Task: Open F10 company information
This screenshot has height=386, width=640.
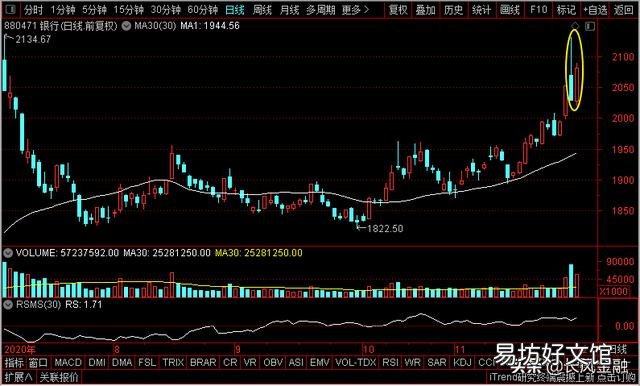Action: click(538, 10)
